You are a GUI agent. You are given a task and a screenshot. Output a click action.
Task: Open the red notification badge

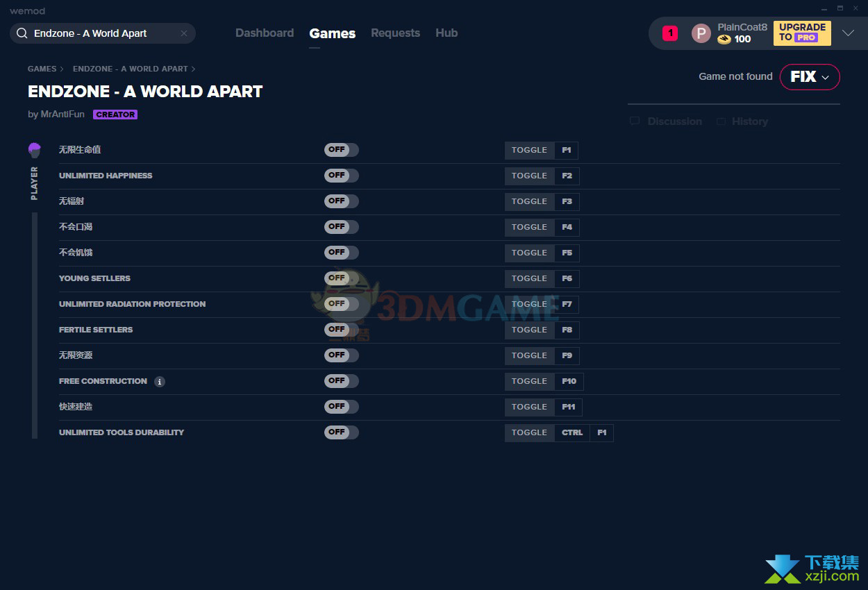[669, 33]
